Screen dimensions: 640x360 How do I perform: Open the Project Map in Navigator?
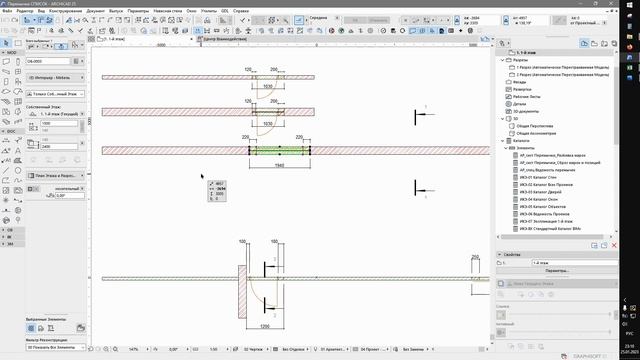(x=584, y=43)
